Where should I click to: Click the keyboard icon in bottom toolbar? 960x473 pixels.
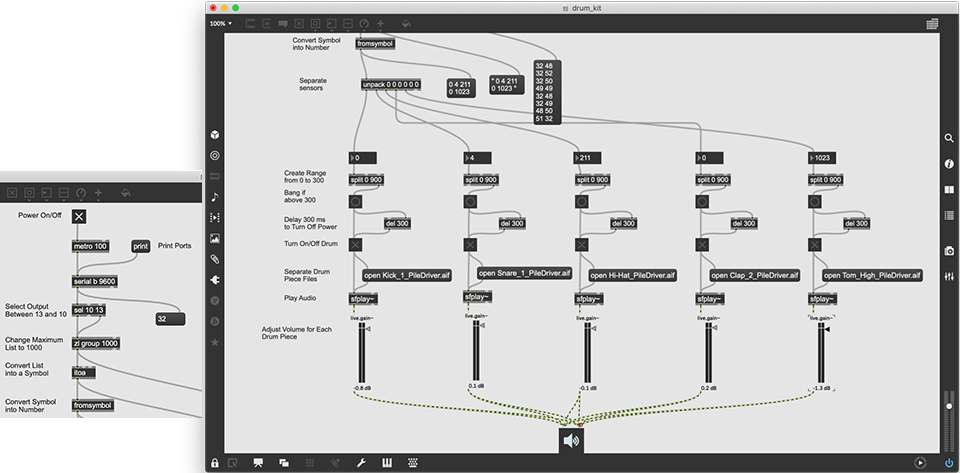pos(413,463)
